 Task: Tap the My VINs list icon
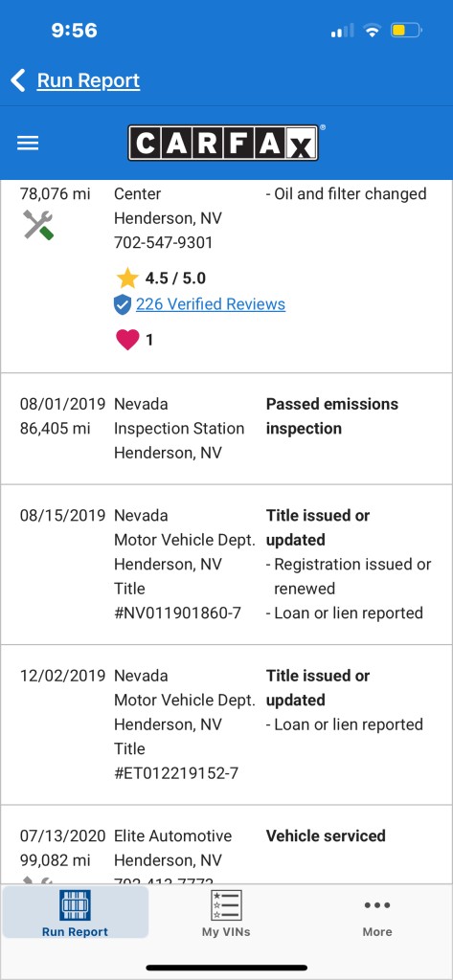226,905
